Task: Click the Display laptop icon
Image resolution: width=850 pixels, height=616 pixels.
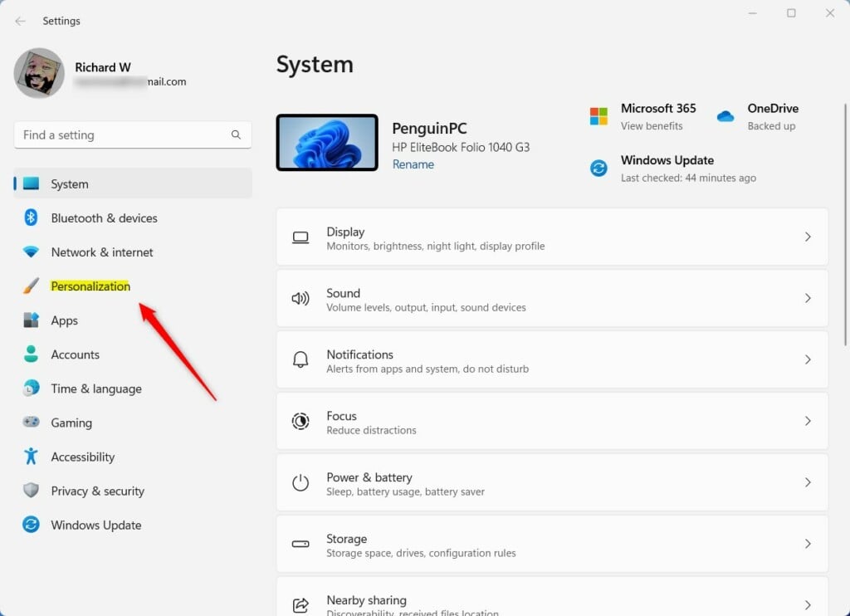Action: tap(300, 237)
